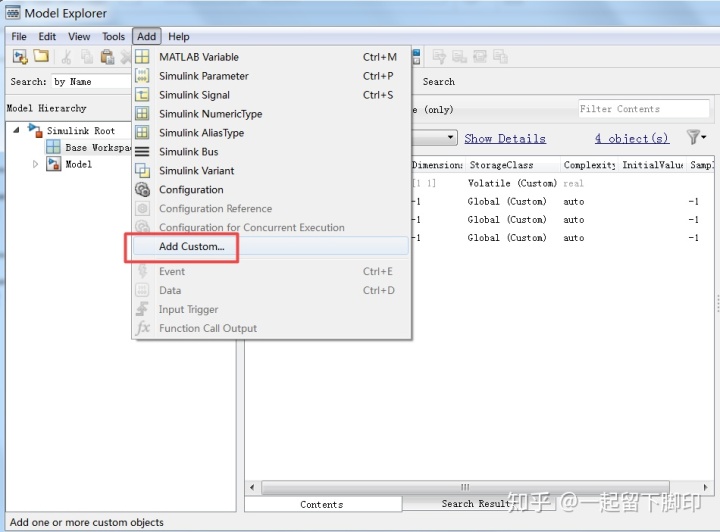The height and width of the screenshot is (532, 720).
Task: Click the horizontal scrollbar thumb
Action: [465, 487]
